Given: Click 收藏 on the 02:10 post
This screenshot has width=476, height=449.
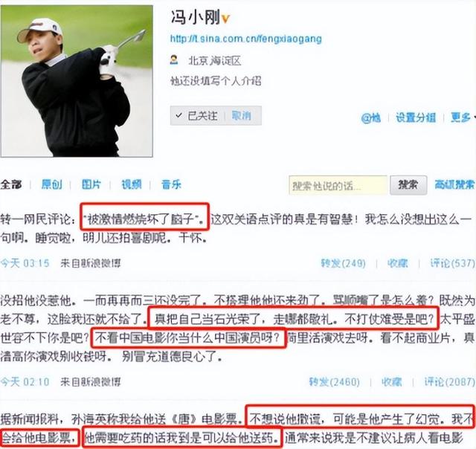Looking at the screenshot, I should click(392, 381).
